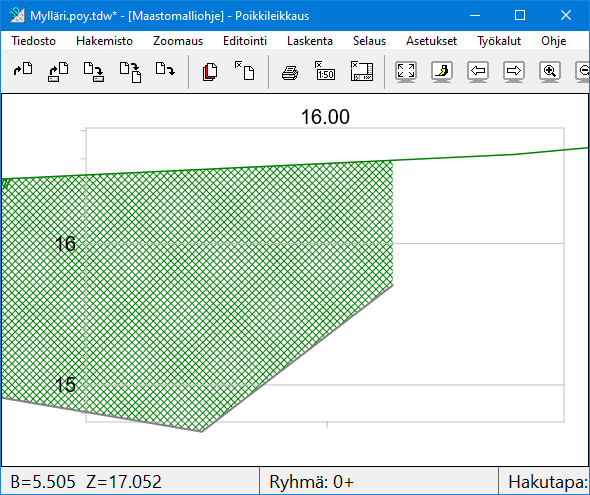Click the first open-file arrow icon
This screenshot has width=590, height=495.
(23, 69)
